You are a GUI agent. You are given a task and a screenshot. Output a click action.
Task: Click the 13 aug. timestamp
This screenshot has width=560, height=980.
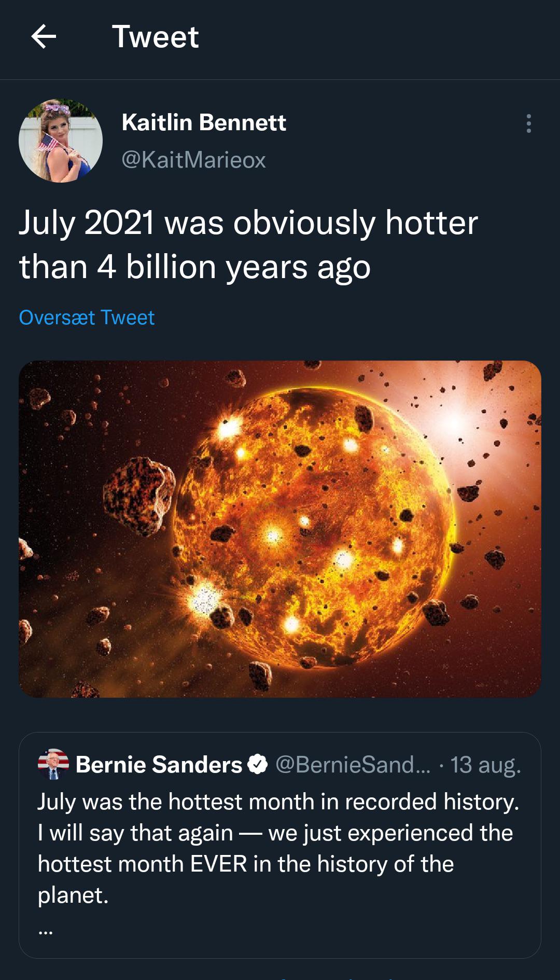point(485,764)
